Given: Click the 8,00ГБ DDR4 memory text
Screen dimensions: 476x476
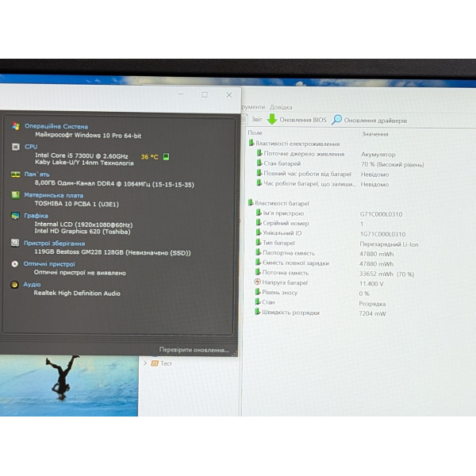Looking at the screenshot, I should point(114,183).
